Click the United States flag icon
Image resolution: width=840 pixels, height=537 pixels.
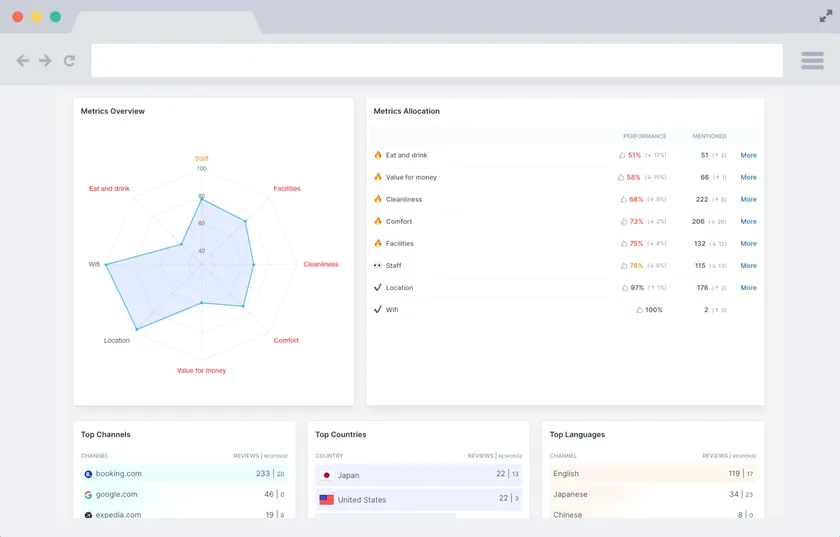(326, 499)
